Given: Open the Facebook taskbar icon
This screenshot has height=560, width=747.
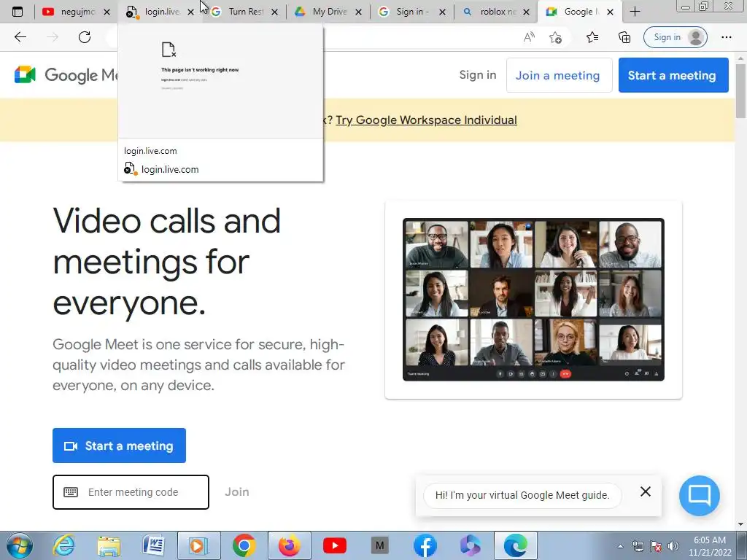Looking at the screenshot, I should point(425,545).
